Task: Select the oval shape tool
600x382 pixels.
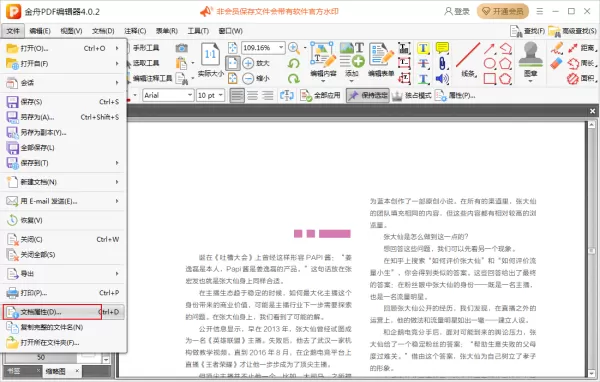Action: pos(489,64)
